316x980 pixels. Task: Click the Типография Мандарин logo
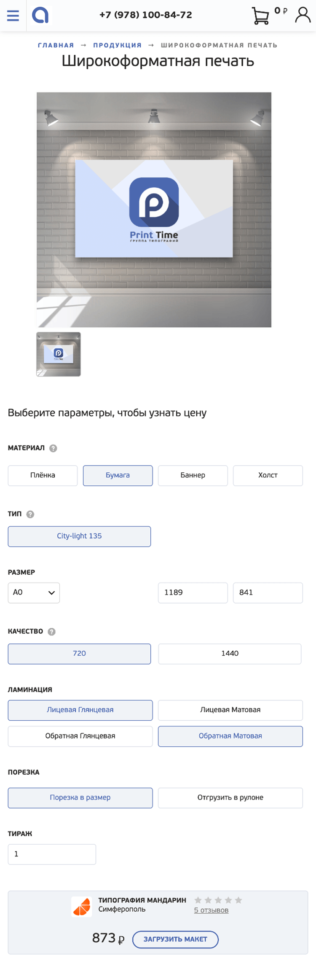(x=82, y=907)
